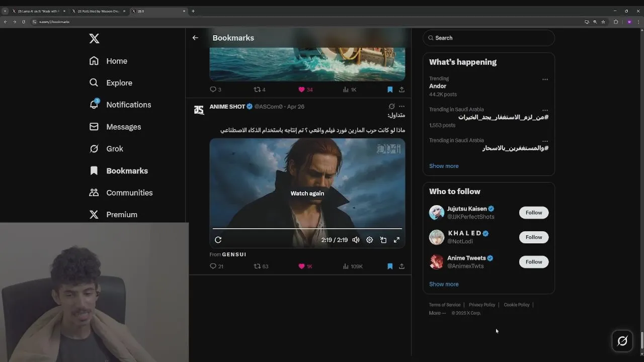Open the Apr 26 post timestamp
Screen dimensions: 644x362
pos(296,107)
